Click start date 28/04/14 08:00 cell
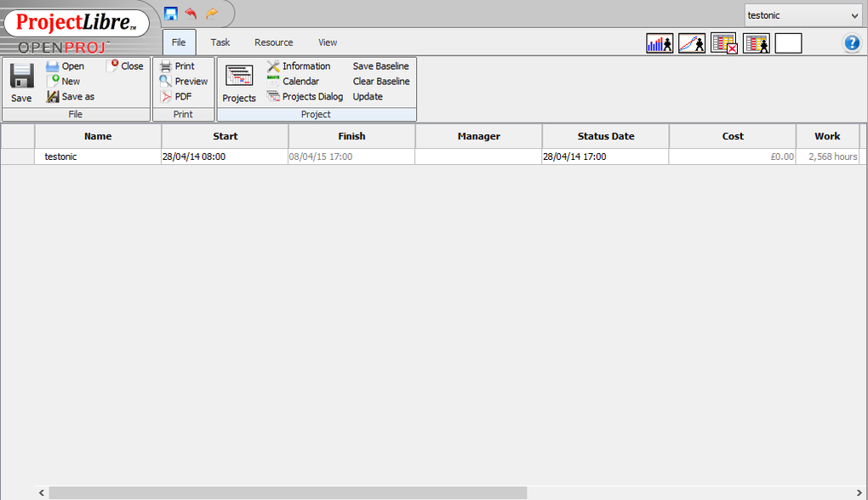 225,156
